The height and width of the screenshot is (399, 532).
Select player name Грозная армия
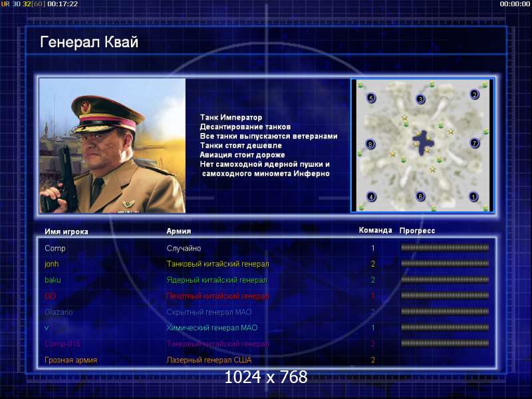tap(71, 360)
